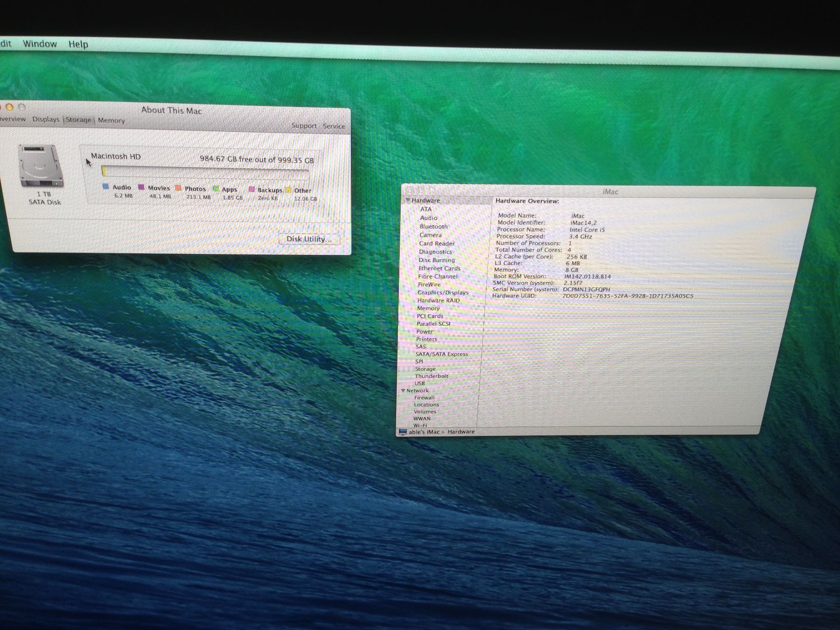Open the Support link
Image resolution: width=840 pixels, height=630 pixels.
[x=304, y=126]
